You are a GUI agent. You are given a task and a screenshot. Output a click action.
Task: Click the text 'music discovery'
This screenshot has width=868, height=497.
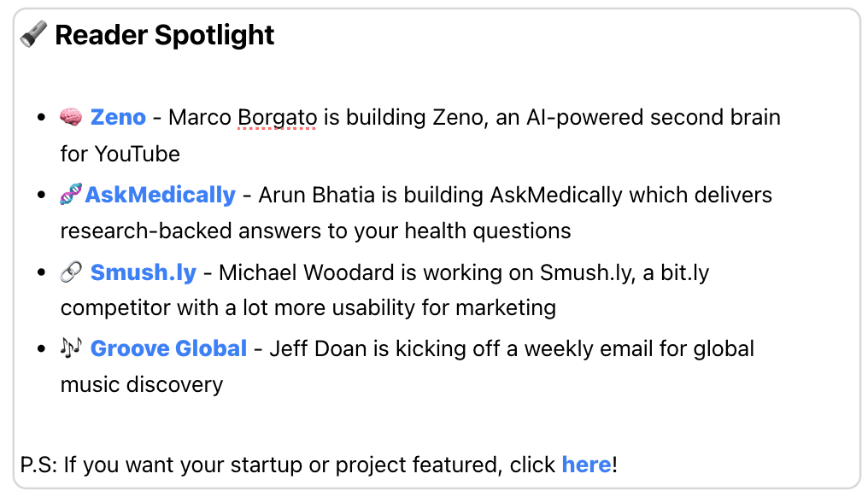pyautogui.click(x=142, y=384)
